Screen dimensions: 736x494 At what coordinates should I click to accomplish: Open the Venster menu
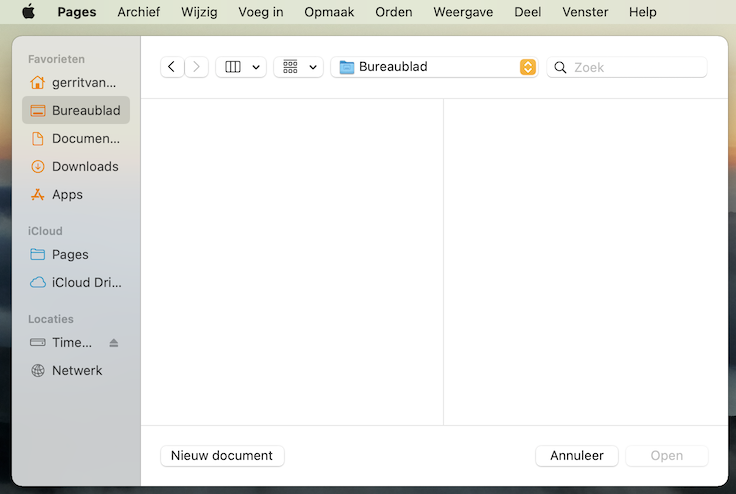point(585,12)
